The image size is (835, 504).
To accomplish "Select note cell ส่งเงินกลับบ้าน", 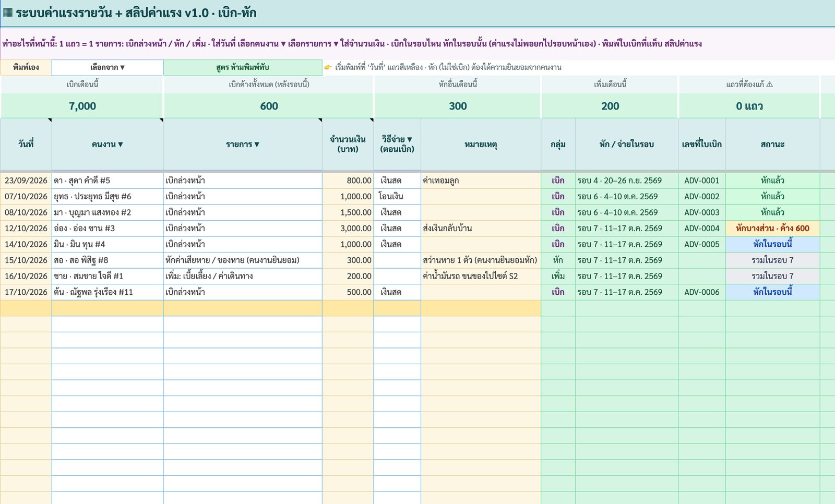I will (481, 229).
